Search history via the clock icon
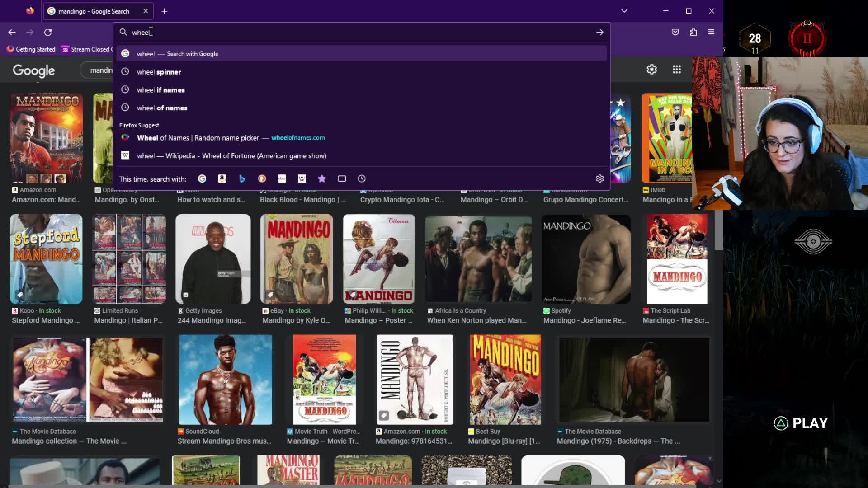868x488 pixels. (362, 179)
